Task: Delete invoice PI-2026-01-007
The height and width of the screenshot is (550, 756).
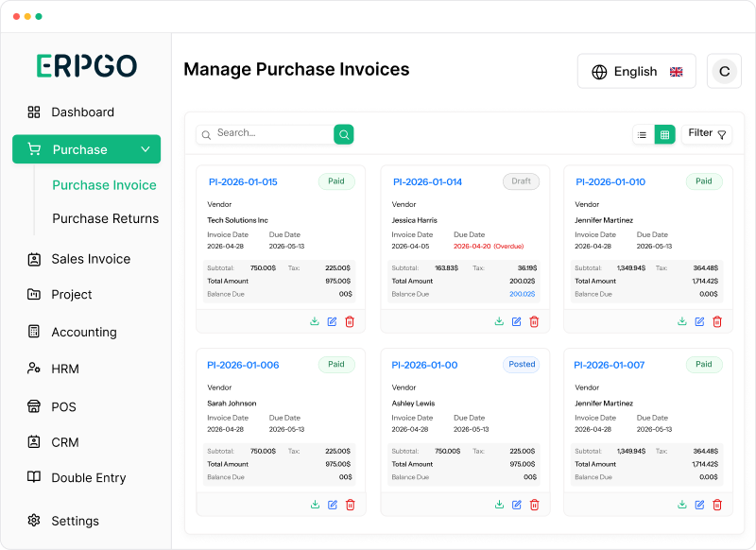Action: pyautogui.click(x=717, y=505)
